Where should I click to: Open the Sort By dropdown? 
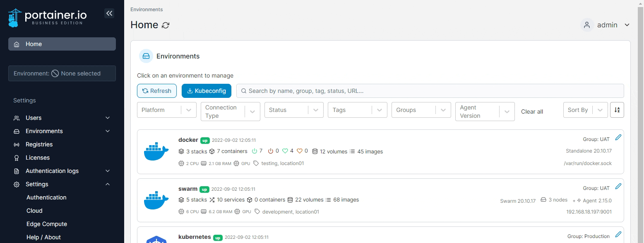pyautogui.click(x=585, y=110)
